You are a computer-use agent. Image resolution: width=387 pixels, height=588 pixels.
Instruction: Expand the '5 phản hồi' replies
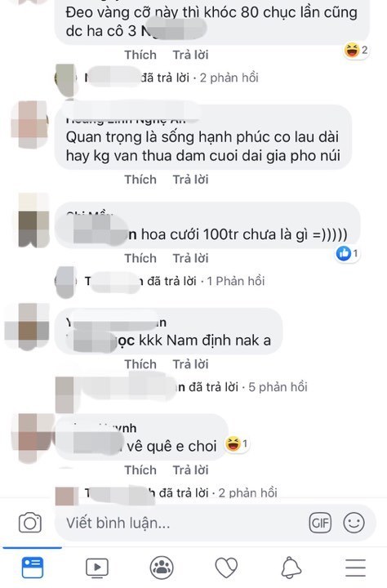tap(278, 387)
